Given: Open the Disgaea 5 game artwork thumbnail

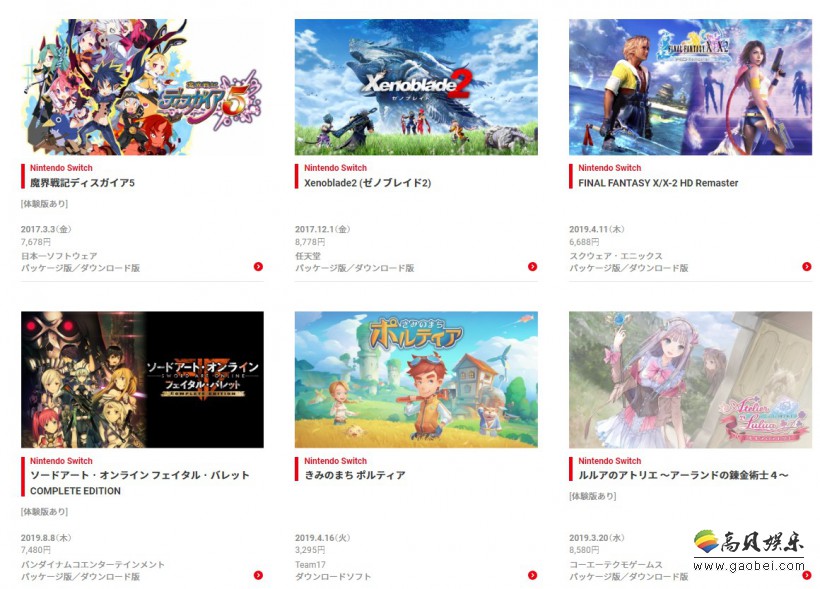Looking at the screenshot, I should (x=142, y=87).
